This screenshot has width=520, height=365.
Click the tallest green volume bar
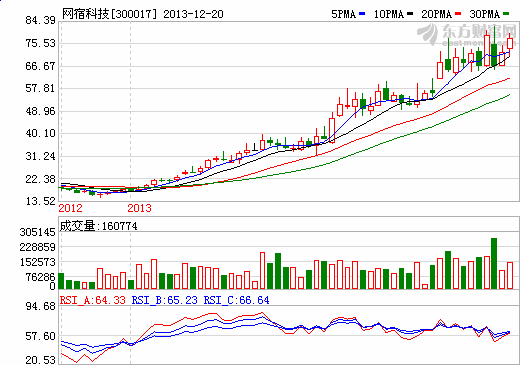tap(494, 263)
